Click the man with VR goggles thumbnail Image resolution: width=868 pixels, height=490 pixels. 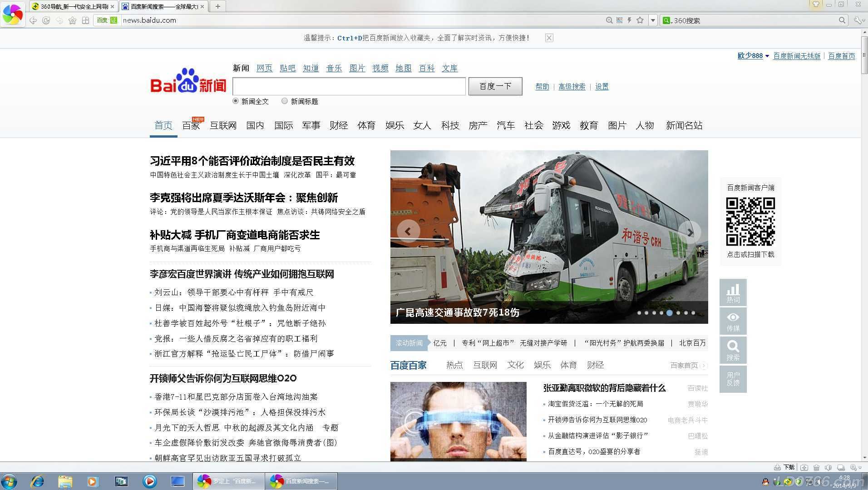458,421
